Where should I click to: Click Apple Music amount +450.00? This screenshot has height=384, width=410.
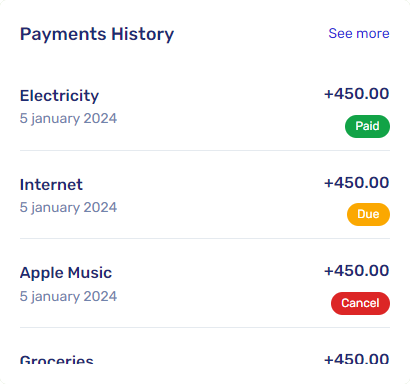click(356, 271)
